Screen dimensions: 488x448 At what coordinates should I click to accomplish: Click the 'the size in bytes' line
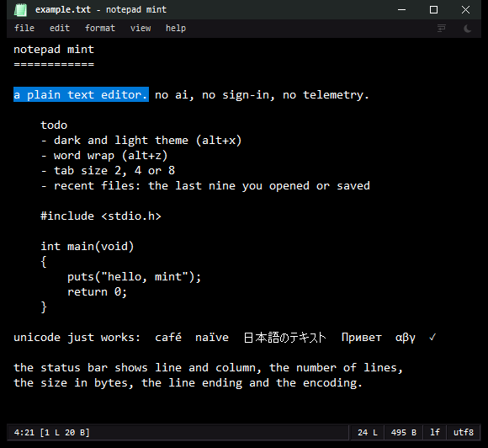[x=188, y=383]
